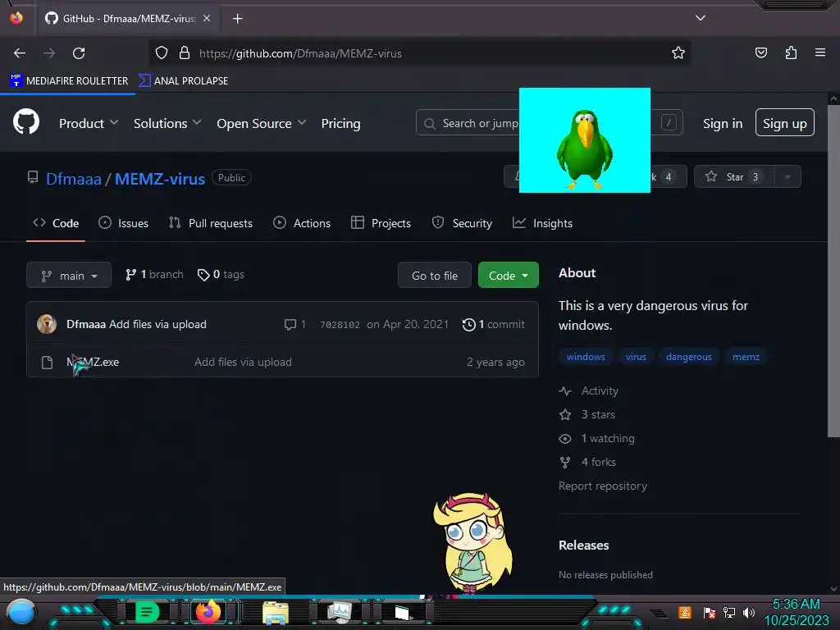This screenshot has height=630, width=840.
Task: Switch to the Actions tab
Action: 302,223
